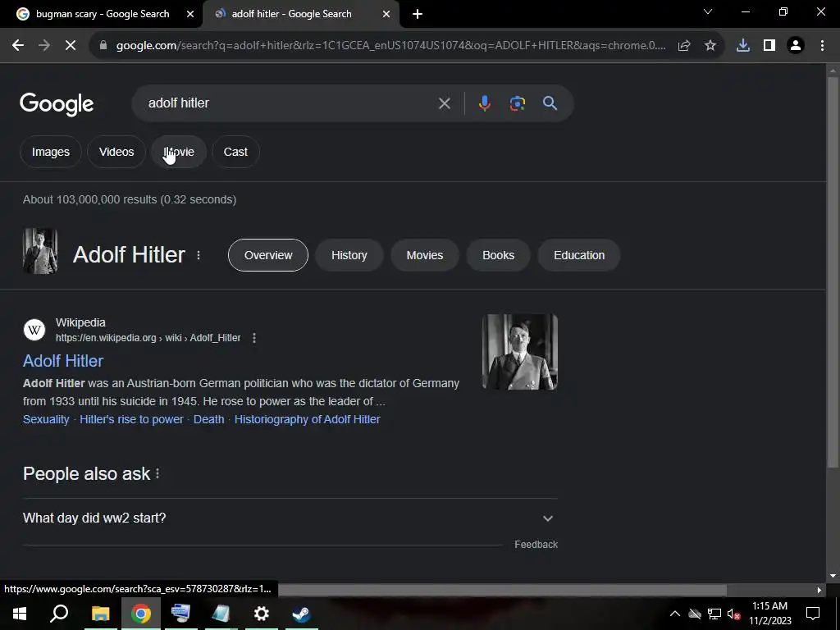Open People also ask options dots
This screenshot has height=630, width=840.
157,473
